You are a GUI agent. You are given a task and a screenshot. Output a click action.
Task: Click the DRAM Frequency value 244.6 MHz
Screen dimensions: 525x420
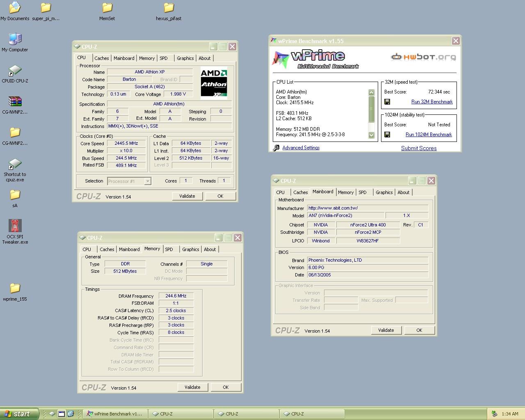pyautogui.click(x=176, y=296)
